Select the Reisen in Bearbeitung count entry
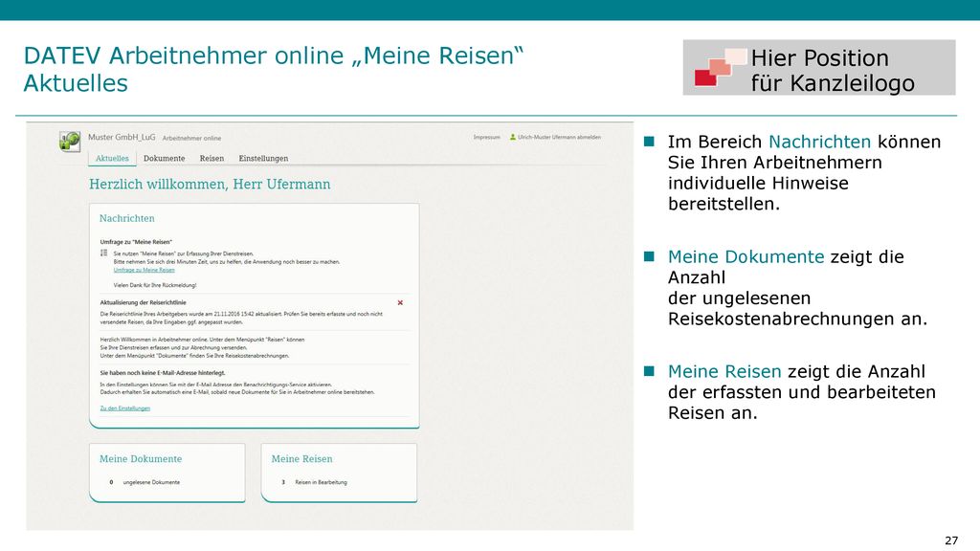This screenshot has height=551, width=980. point(314,482)
